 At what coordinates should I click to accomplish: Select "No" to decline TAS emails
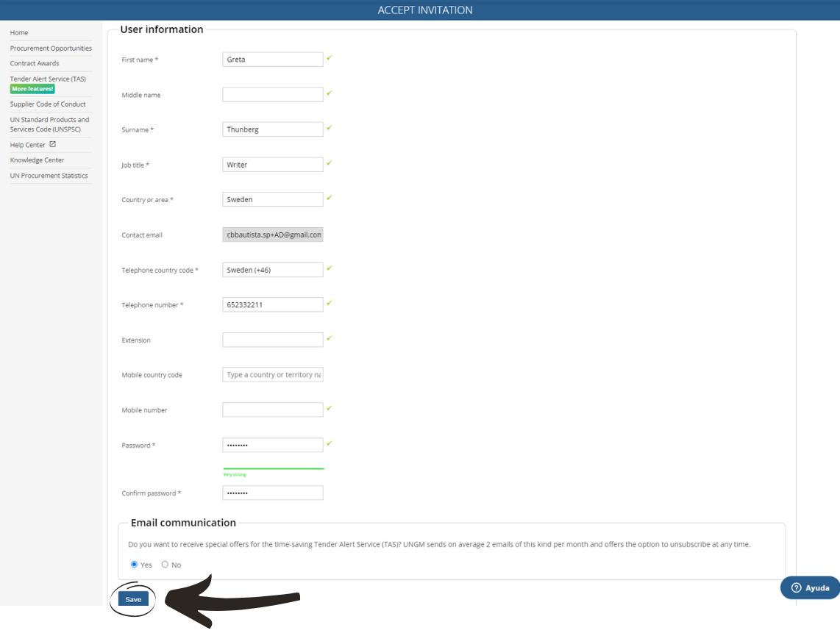(165, 565)
